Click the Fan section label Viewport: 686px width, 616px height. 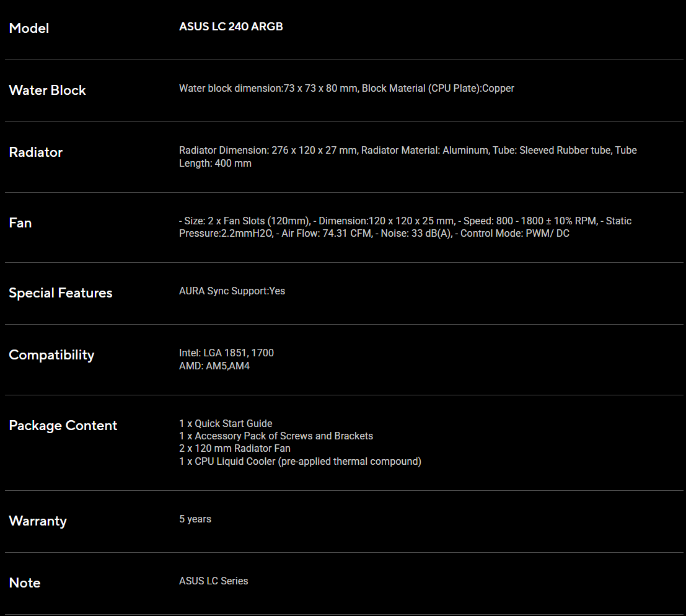point(20,222)
